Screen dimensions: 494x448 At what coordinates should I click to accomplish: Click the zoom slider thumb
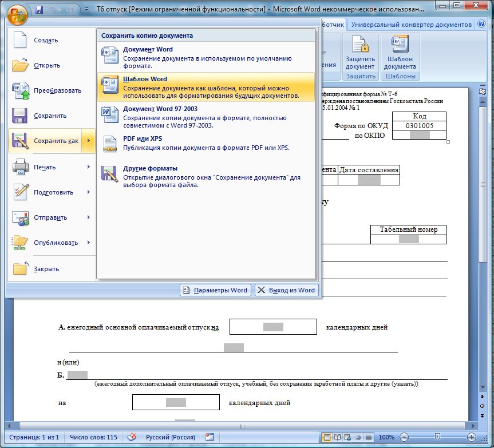437,437
